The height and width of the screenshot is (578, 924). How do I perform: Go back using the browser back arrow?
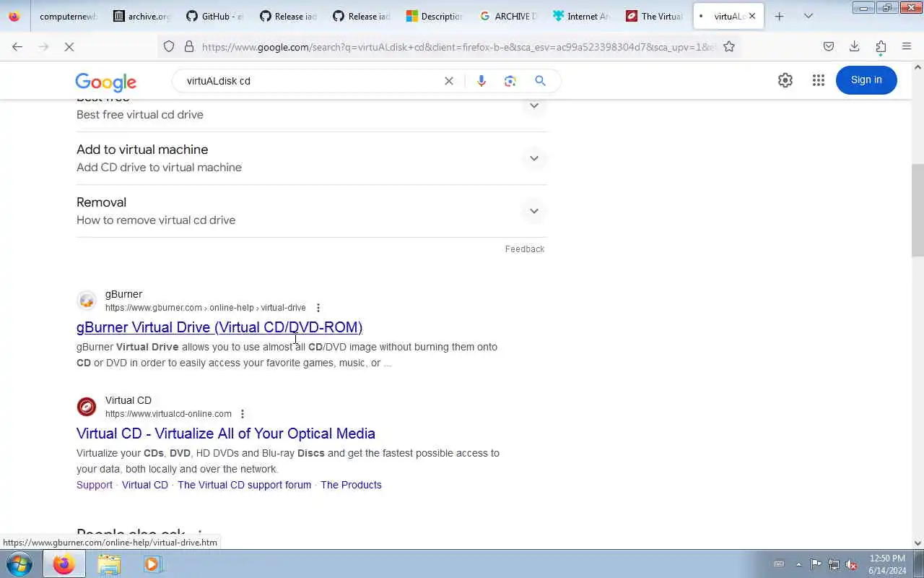coord(17,46)
